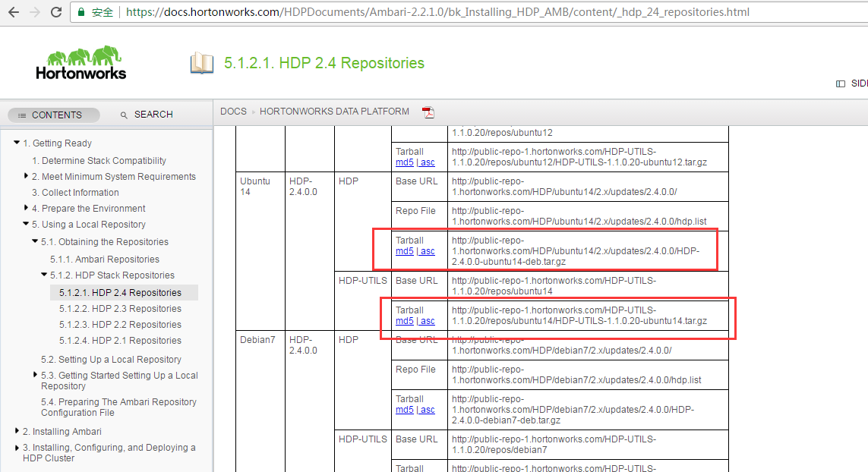The height and width of the screenshot is (472, 868).
Task: Expand 2. Meet Minimum System Requirements
Action: click(x=26, y=176)
